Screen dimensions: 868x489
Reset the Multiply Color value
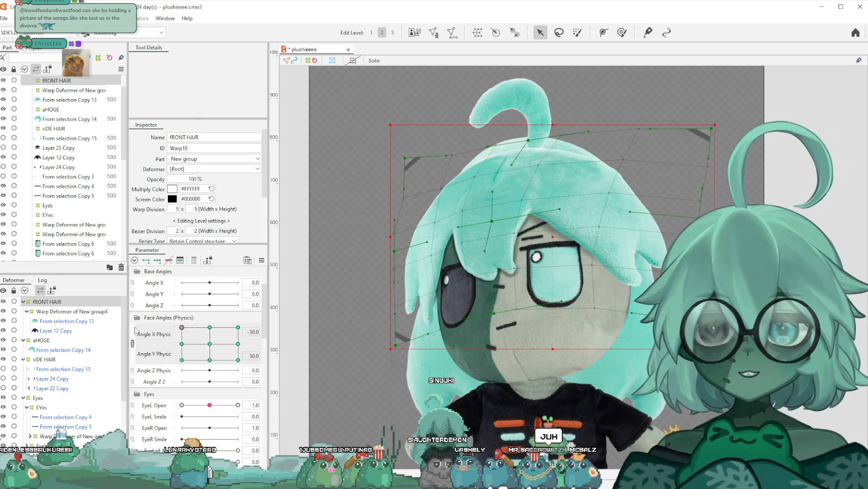(211, 189)
